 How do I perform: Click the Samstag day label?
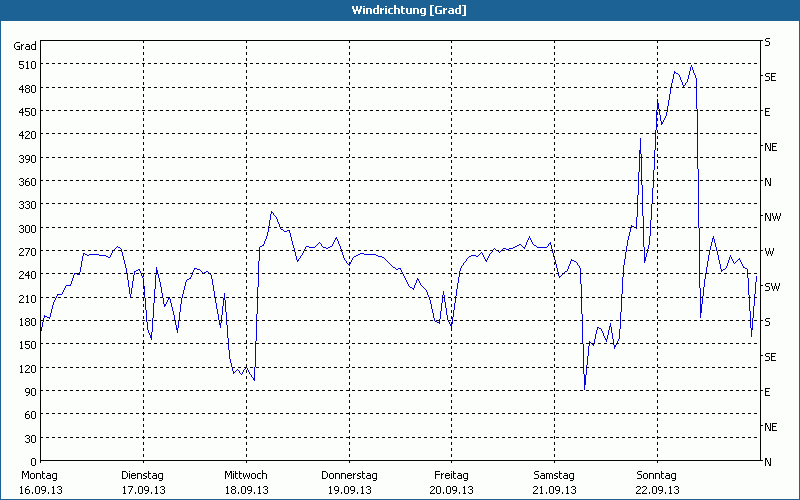pyautogui.click(x=554, y=476)
